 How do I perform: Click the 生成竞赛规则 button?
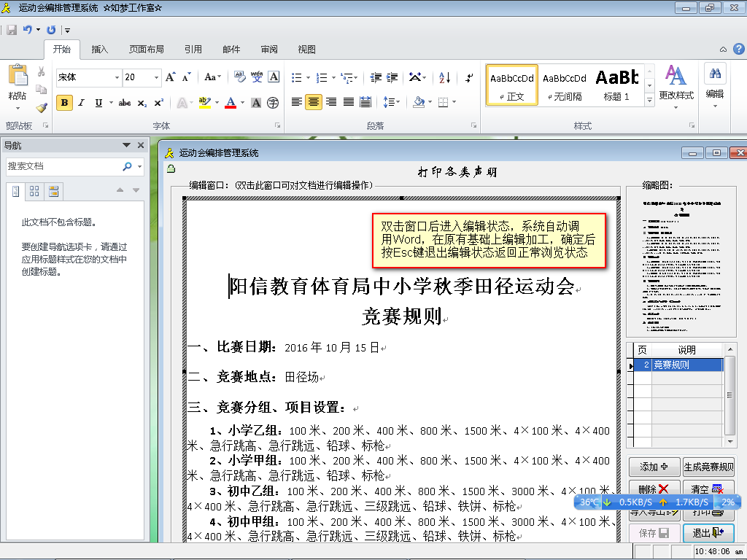pos(708,467)
